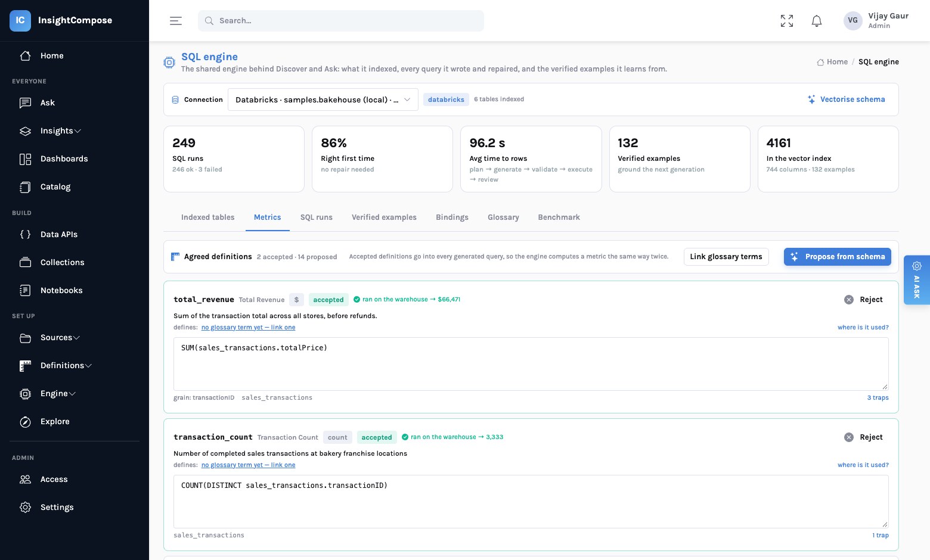Click the Vijay Gaur user name
This screenshot has width=930, height=560.
coord(888,16)
